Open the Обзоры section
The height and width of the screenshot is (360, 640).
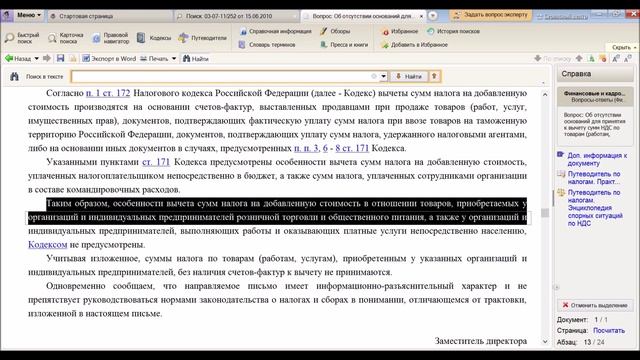click(x=335, y=31)
